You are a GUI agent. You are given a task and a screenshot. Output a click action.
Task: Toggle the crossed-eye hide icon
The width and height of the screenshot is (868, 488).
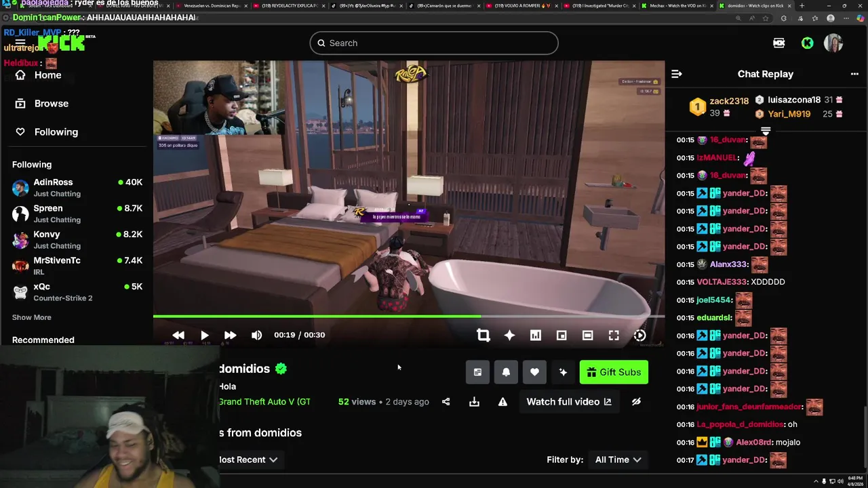[x=636, y=402]
